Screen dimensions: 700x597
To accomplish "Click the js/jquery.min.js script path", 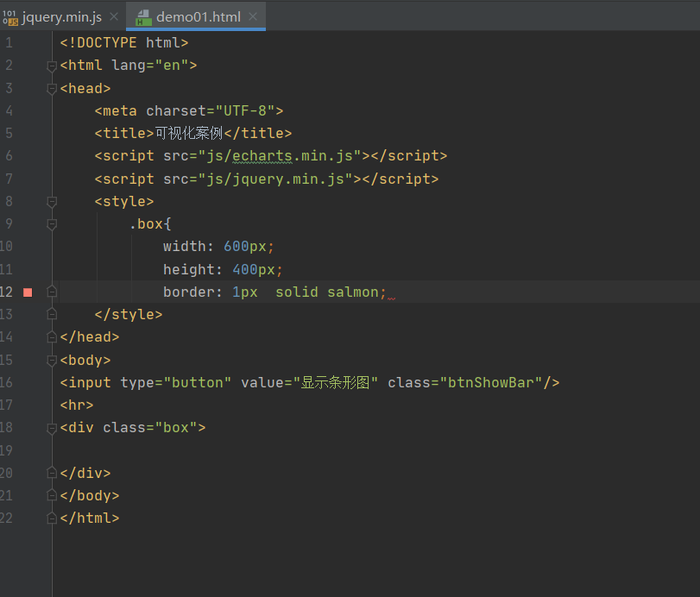I will (275, 179).
